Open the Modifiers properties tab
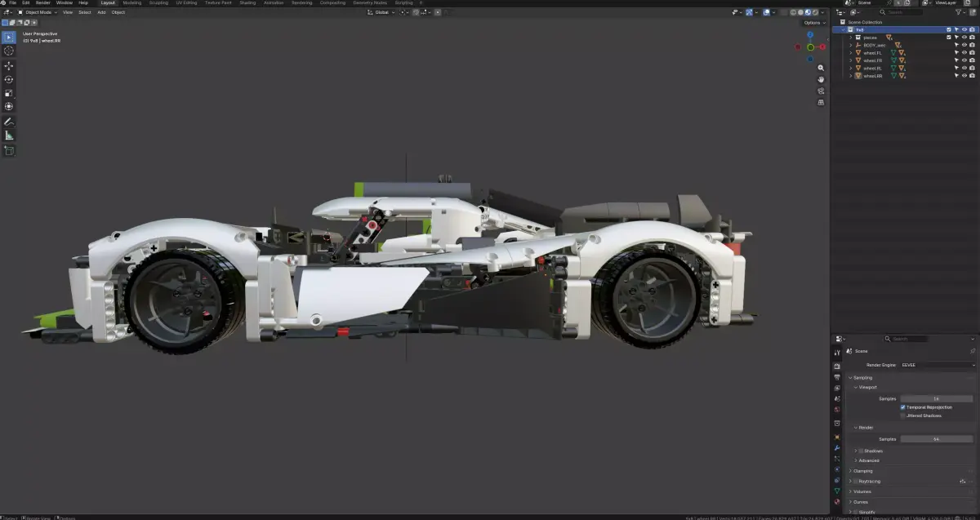 click(x=837, y=447)
